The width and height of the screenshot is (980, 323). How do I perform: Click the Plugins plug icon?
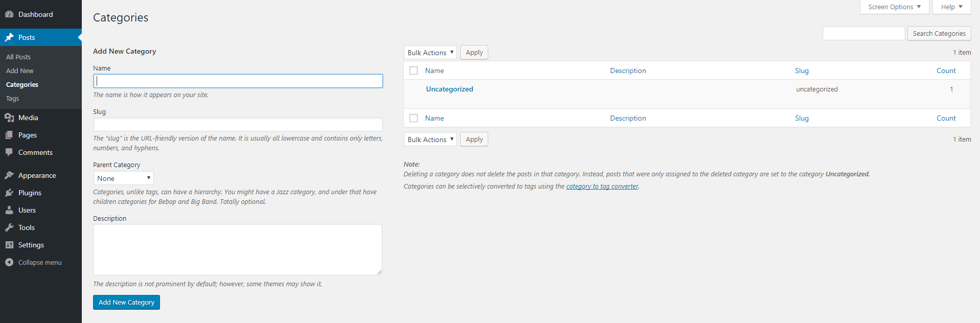[9, 193]
